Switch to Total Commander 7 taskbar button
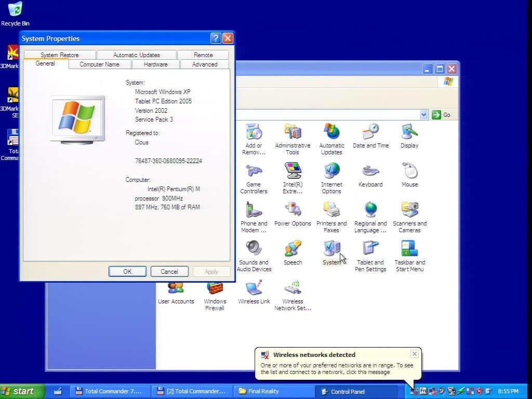Screen dimensions: 532x399 click(109, 391)
